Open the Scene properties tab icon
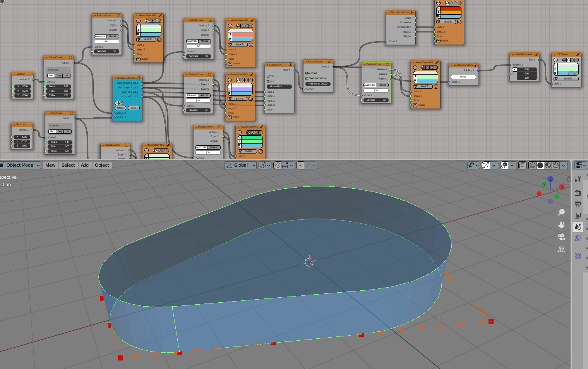Screen dimensions: 588x369 pyautogui.click(x=578, y=227)
